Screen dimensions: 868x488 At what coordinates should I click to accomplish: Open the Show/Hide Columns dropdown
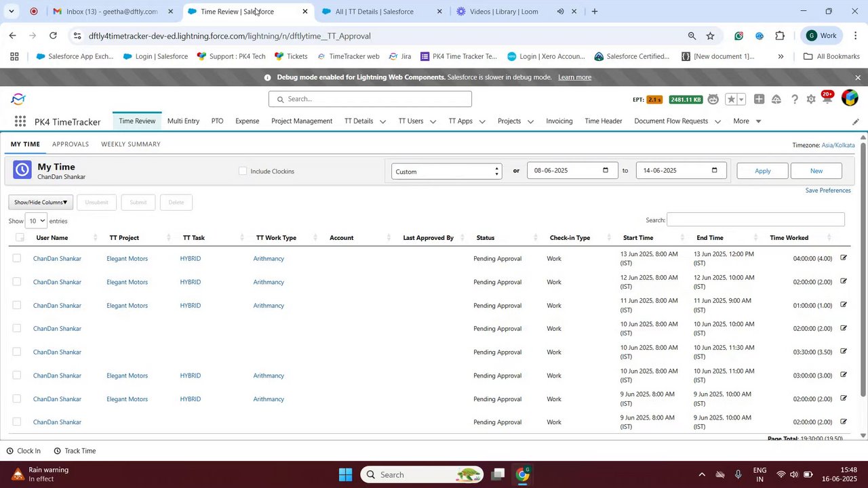point(41,202)
